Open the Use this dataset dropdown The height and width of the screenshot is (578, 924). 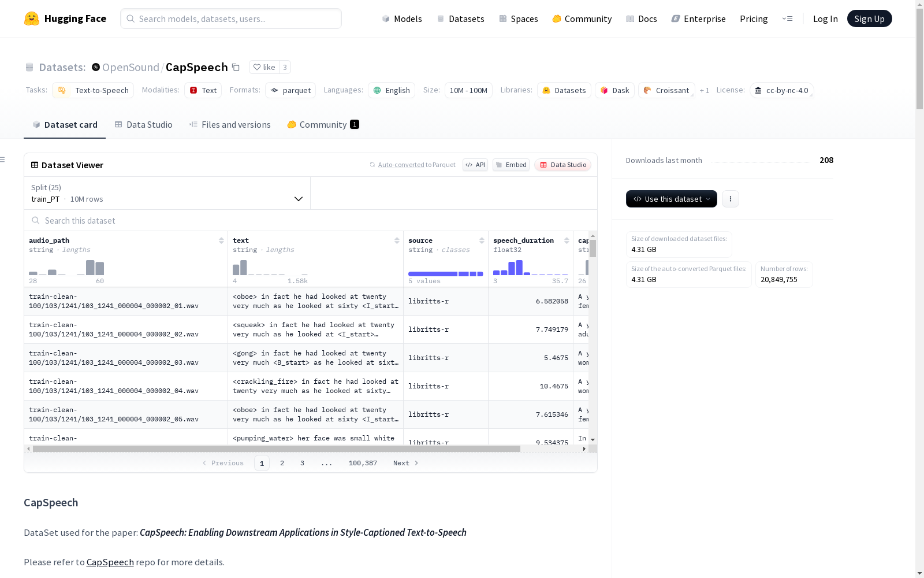[x=672, y=199]
